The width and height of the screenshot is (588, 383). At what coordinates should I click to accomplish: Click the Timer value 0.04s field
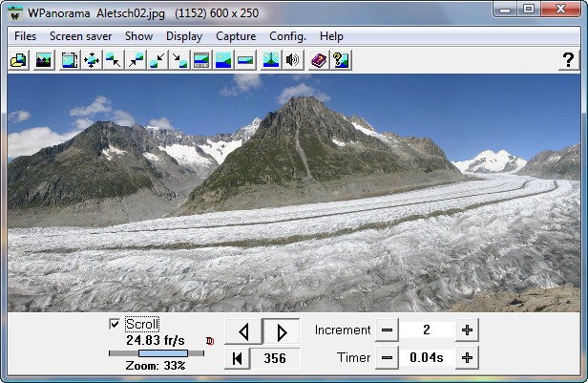tap(427, 358)
